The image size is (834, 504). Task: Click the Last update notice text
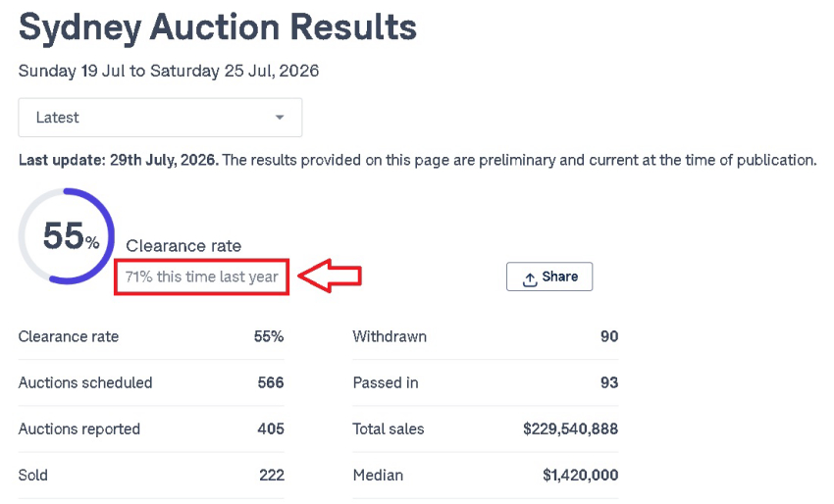click(418, 160)
